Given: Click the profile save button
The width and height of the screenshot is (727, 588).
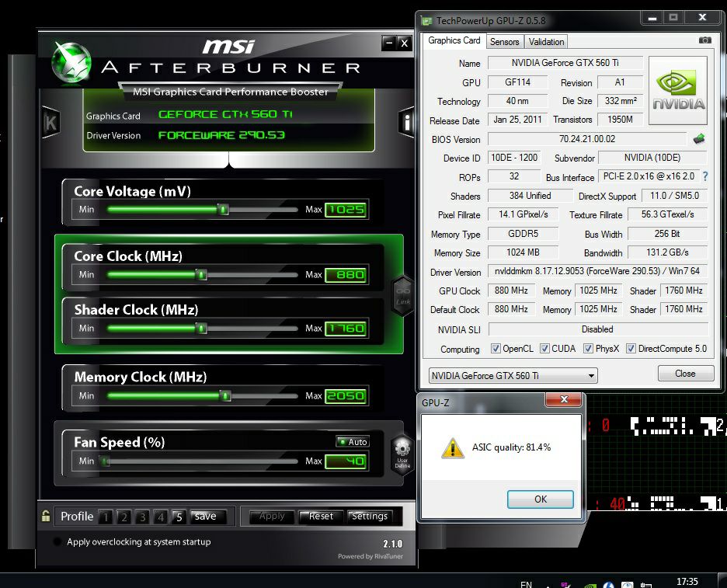Looking at the screenshot, I should pos(208,516).
